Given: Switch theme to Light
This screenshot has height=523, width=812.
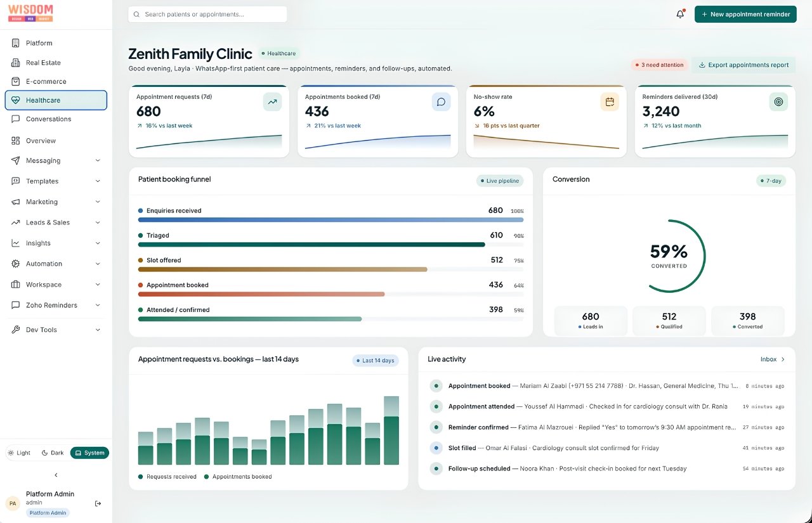Looking at the screenshot, I should tap(19, 453).
